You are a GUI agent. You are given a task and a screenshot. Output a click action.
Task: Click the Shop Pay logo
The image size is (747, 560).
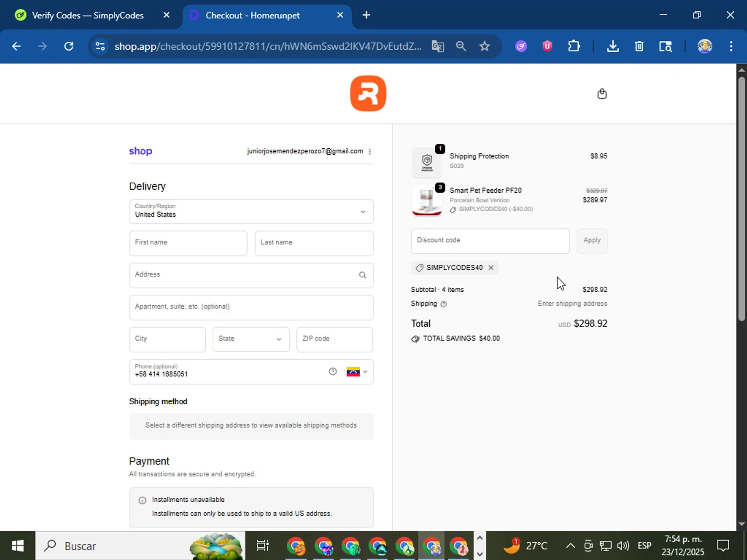pyautogui.click(x=140, y=151)
